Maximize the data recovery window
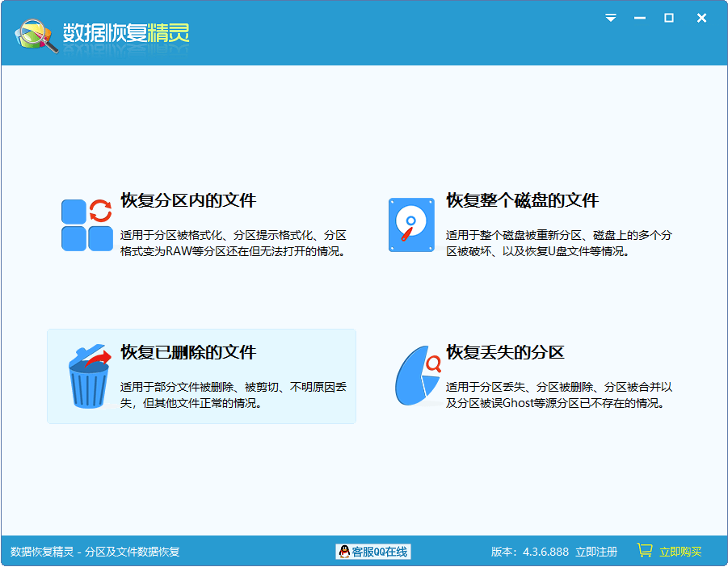 (668, 18)
